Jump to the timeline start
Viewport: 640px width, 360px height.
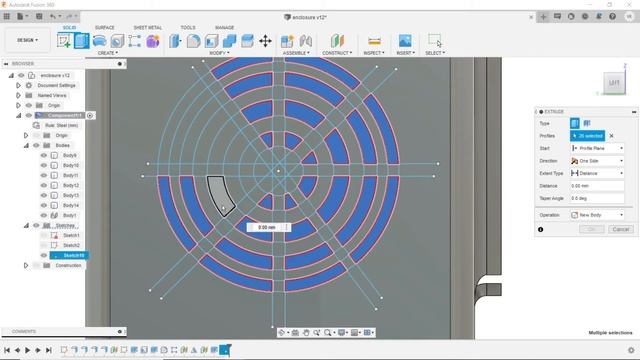(7, 350)
